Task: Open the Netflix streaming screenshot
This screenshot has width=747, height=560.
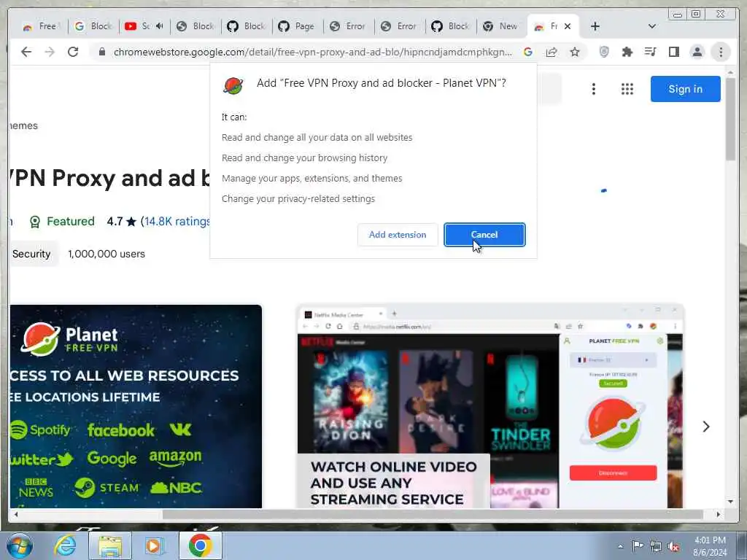Action: pos(490,406)
